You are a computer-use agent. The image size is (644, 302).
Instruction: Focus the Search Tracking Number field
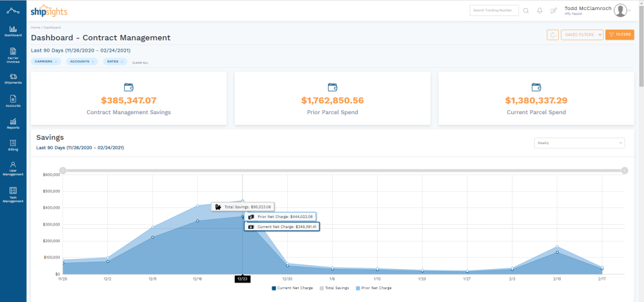494,10
